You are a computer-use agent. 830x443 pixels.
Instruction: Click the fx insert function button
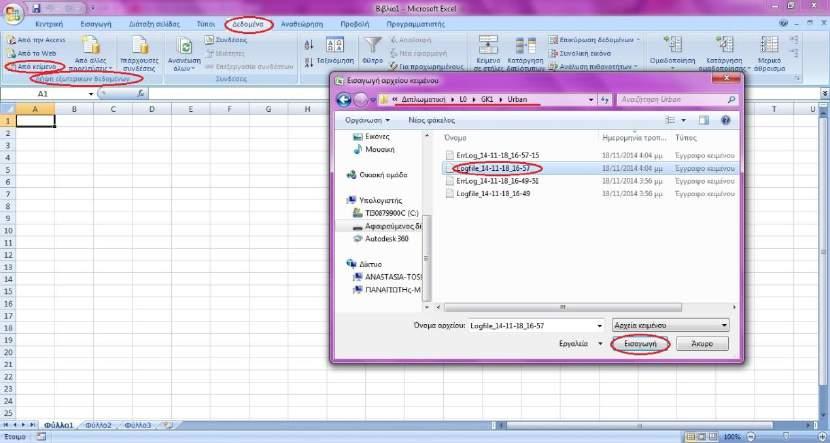140,93
